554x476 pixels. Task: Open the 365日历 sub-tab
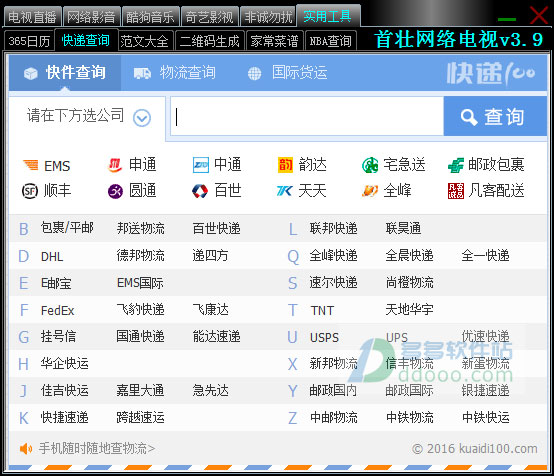pyautogui.click(x=29, y=41)
